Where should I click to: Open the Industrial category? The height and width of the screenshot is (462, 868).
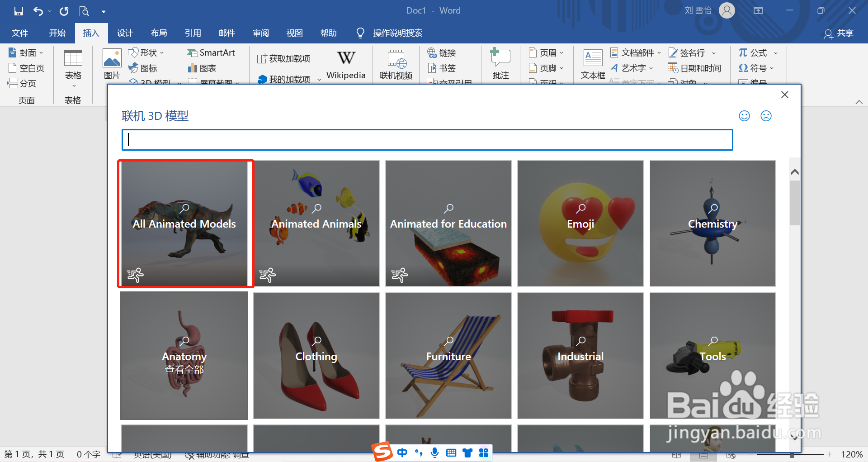pos(580,356)
